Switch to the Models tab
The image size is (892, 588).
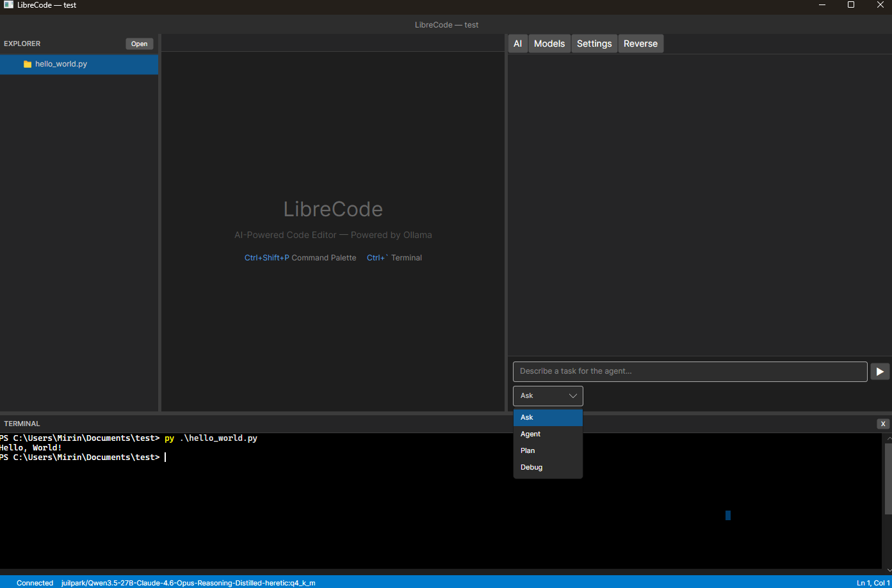coord(549,44)
